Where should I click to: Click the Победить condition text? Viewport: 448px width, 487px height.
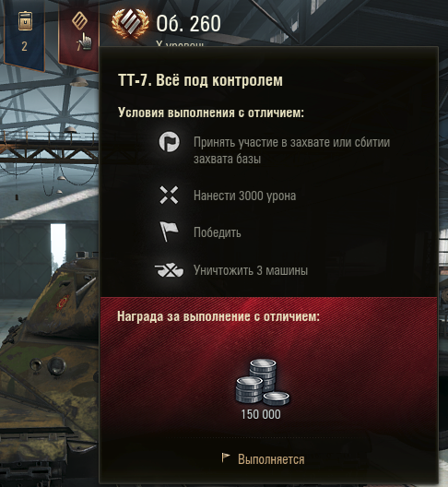218,232
